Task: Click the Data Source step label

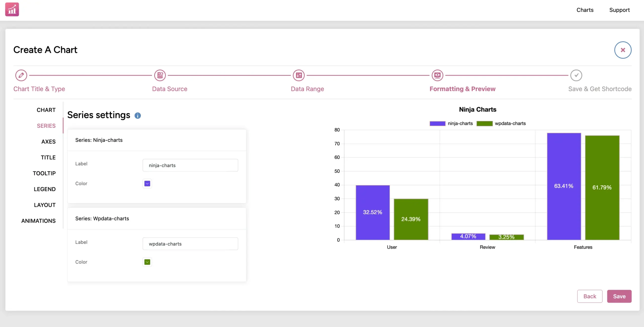Action: 170,89
